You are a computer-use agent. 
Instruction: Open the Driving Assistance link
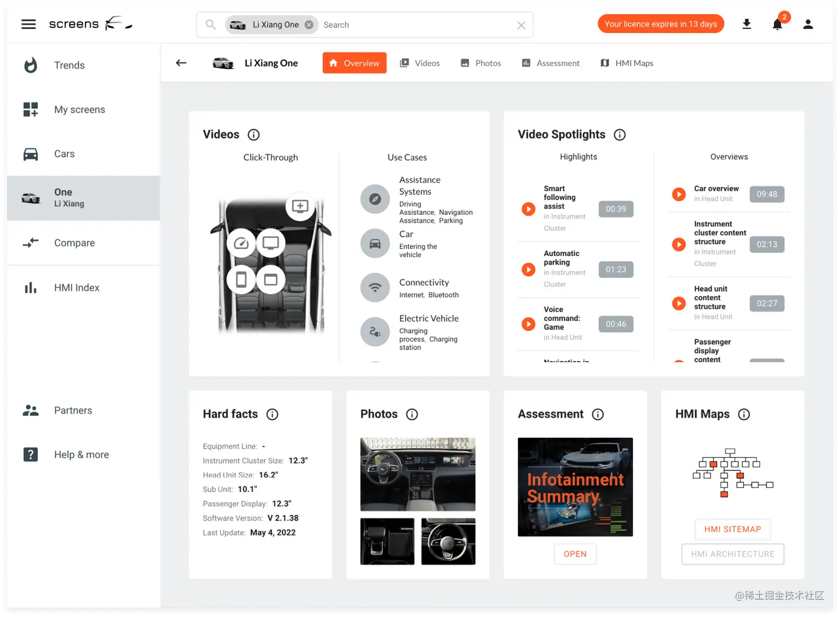[x=416, y=208]
